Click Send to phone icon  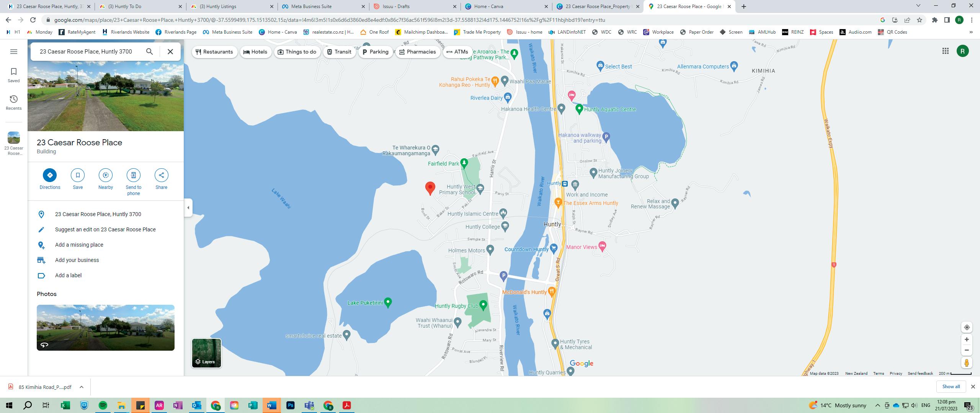[x=133, y=175]
